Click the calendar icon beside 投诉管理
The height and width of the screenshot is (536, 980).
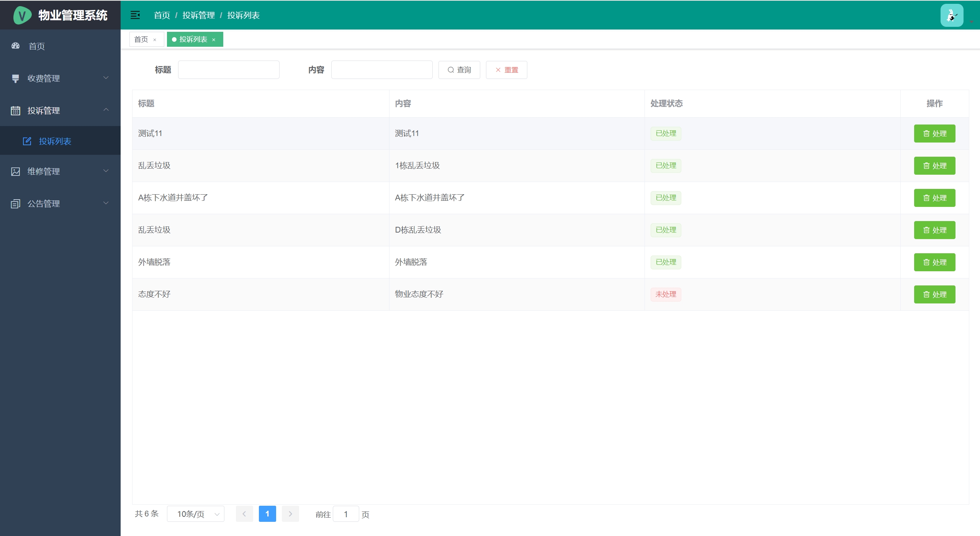[x=16, y=111]
